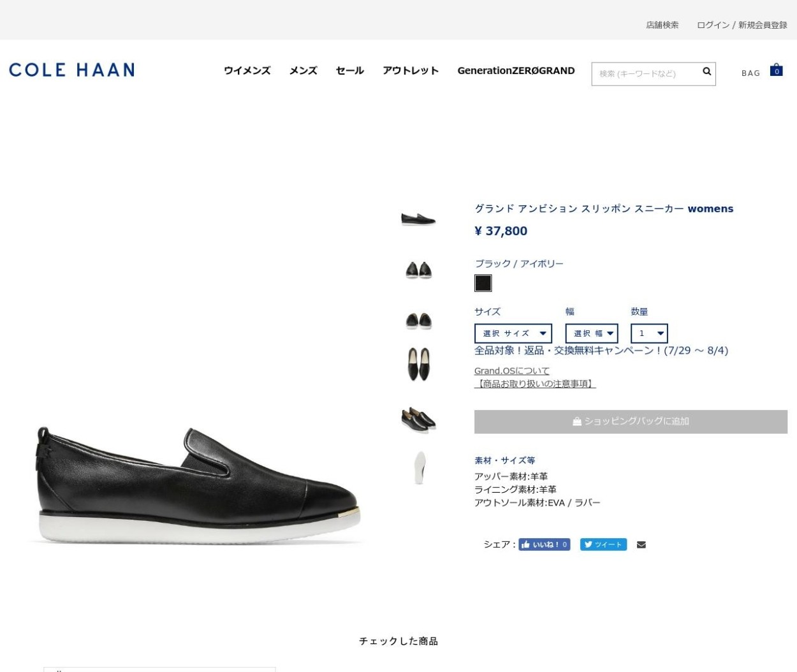
Task: Click the bag item count badge
Action: 776,70
